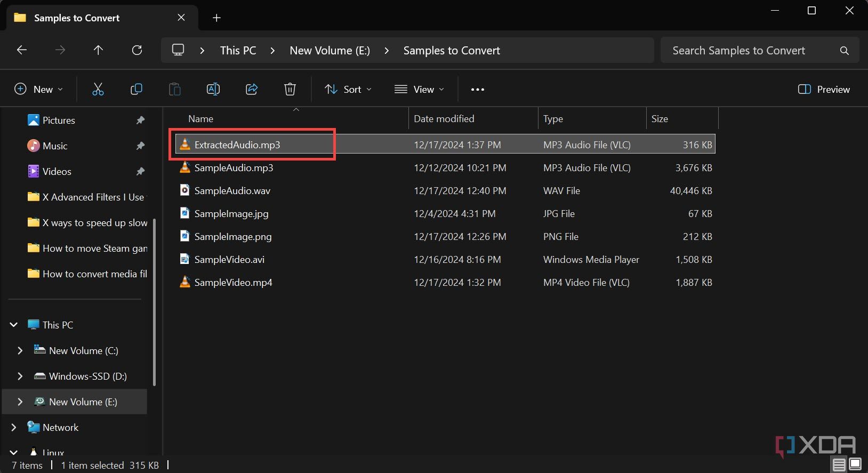Select ExtractedAudio.mp3 file name
The width and height of the screenshot is (868, 473).
click(237, 145)
